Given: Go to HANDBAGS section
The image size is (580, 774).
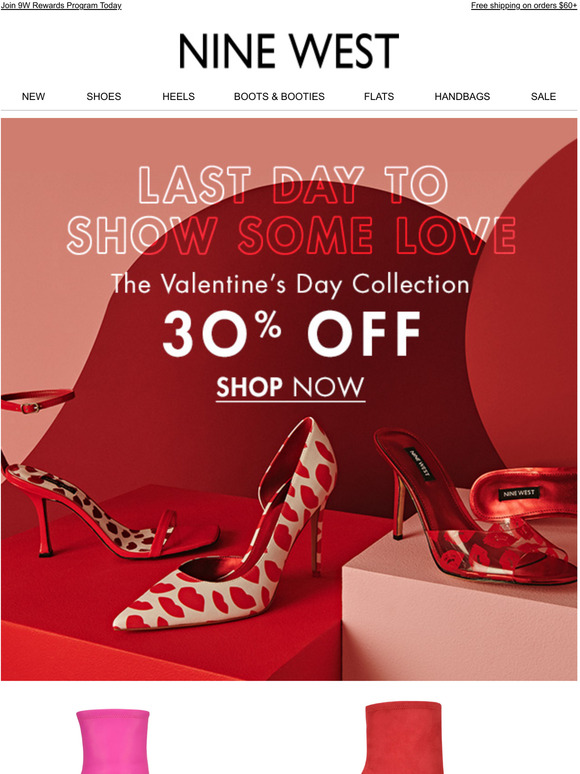Looking at the screenshot, I should pos(462,97).
